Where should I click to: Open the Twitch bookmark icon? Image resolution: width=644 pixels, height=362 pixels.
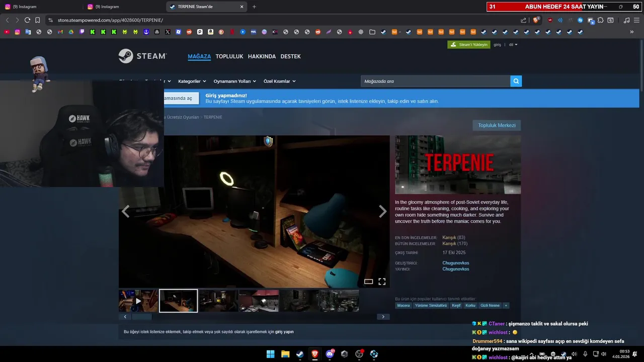(82, 32)
